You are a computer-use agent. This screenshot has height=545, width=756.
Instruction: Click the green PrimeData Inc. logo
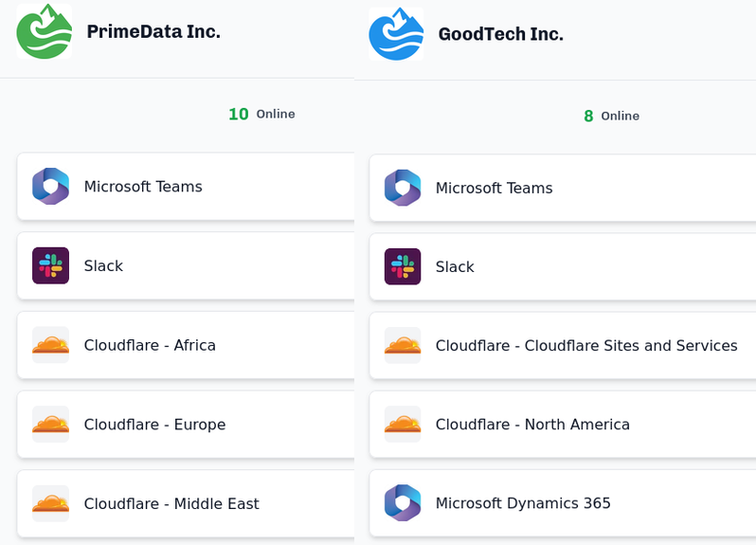pyautogui.click(x=44, y=31)
